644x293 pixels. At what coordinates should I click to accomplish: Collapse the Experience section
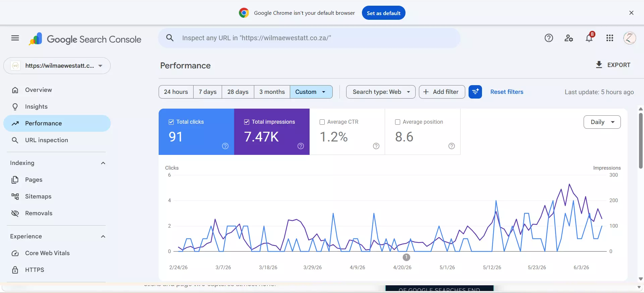point(103,236)
